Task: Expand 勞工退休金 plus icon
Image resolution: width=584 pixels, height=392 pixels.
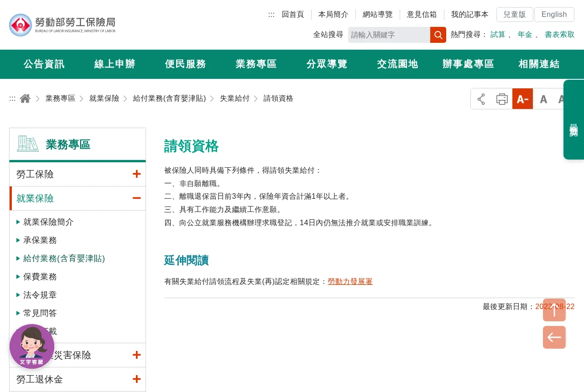Action: click(136, 379)
